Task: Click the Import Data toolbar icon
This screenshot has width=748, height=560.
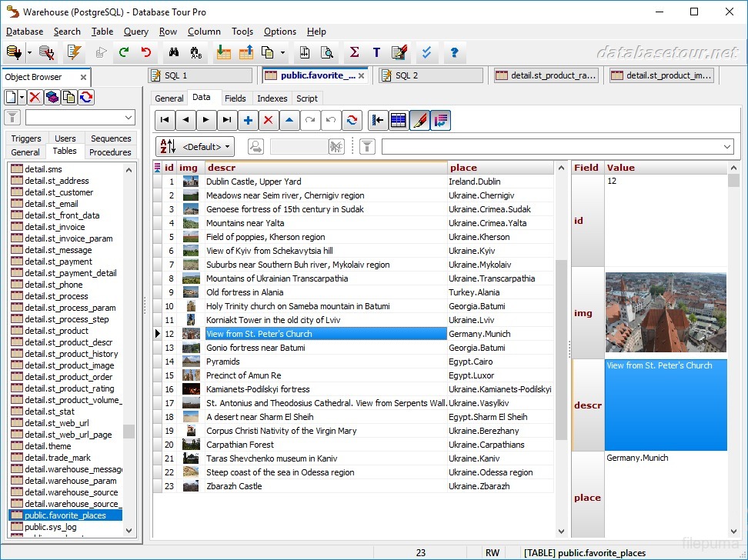Action: [222, 52]
